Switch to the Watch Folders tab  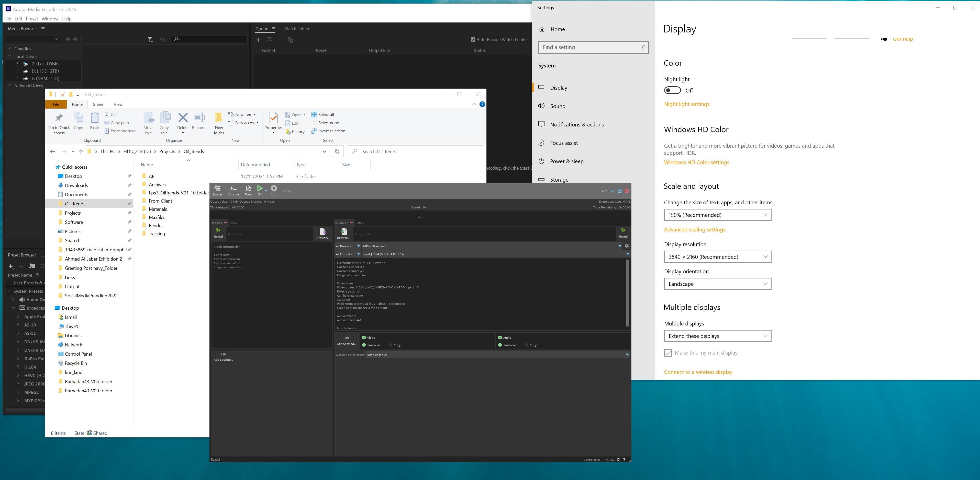[x=297, y=29]
